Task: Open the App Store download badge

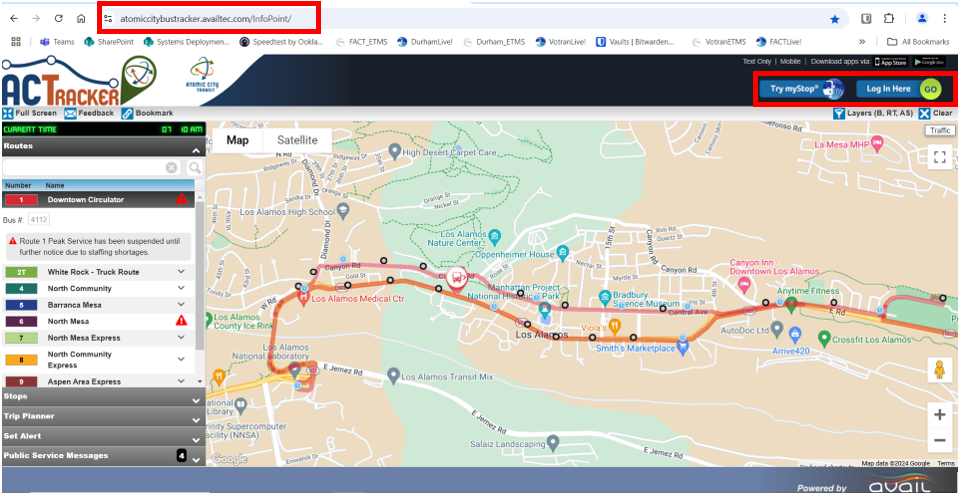Action: (x=891, y=62)
